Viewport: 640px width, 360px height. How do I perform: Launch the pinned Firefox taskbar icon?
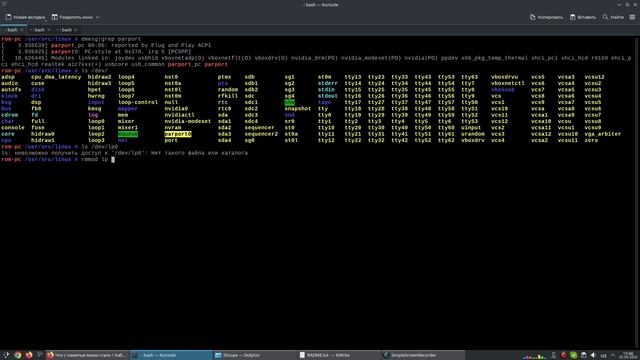pyautogui.click(x=29, y=355)
